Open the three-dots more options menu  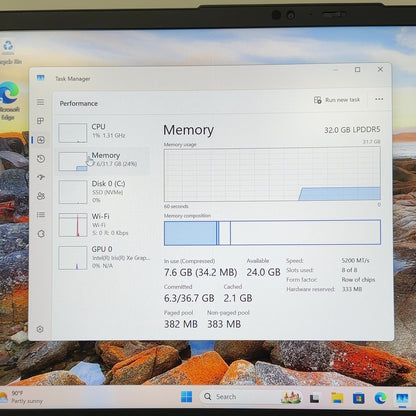pyautogui.click(x=379, y=99)
